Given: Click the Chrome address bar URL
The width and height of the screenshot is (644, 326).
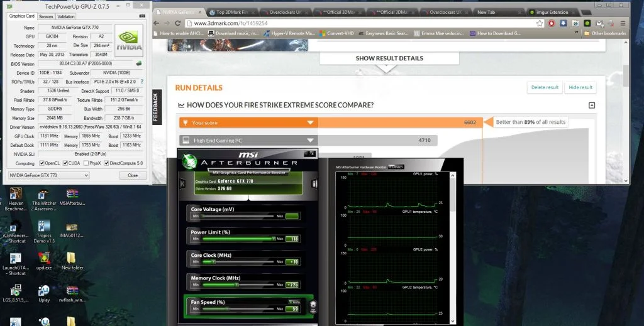Looking at the screenshot, I should (230, 23).
